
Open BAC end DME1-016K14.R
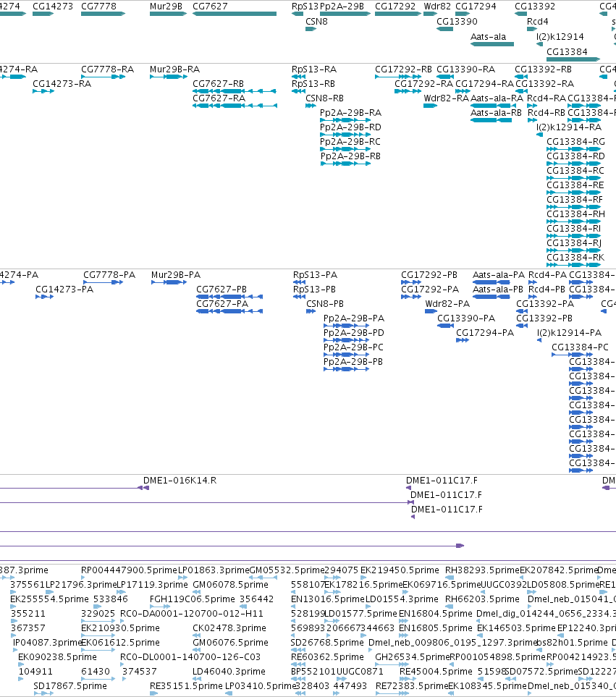tap(180, 480)
